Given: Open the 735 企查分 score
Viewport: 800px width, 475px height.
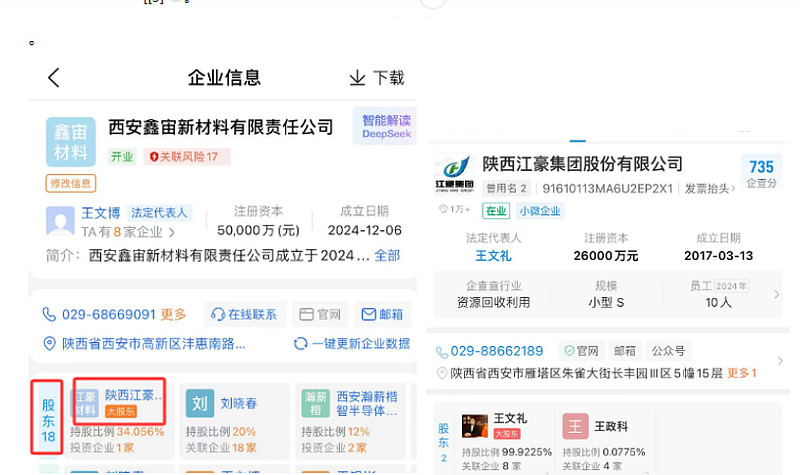Looking at the screenshot, I should pyautogui.click(x=761, y=172).
